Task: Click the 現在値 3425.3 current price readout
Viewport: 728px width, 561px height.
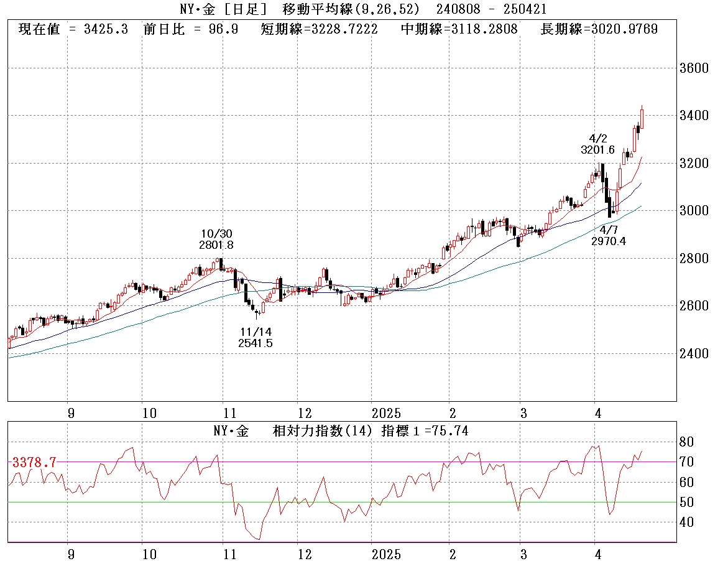Action: coord(73,29)
